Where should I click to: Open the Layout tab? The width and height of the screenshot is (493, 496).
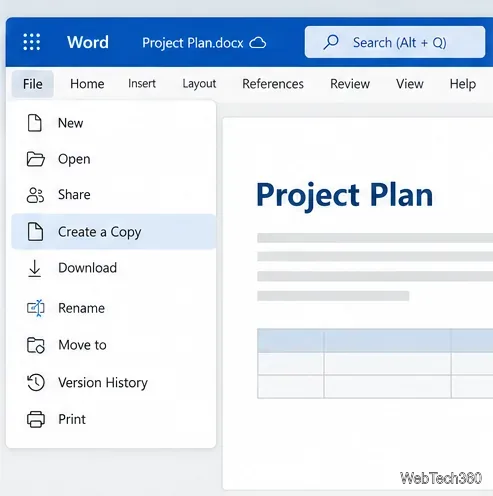pos(199,84)
